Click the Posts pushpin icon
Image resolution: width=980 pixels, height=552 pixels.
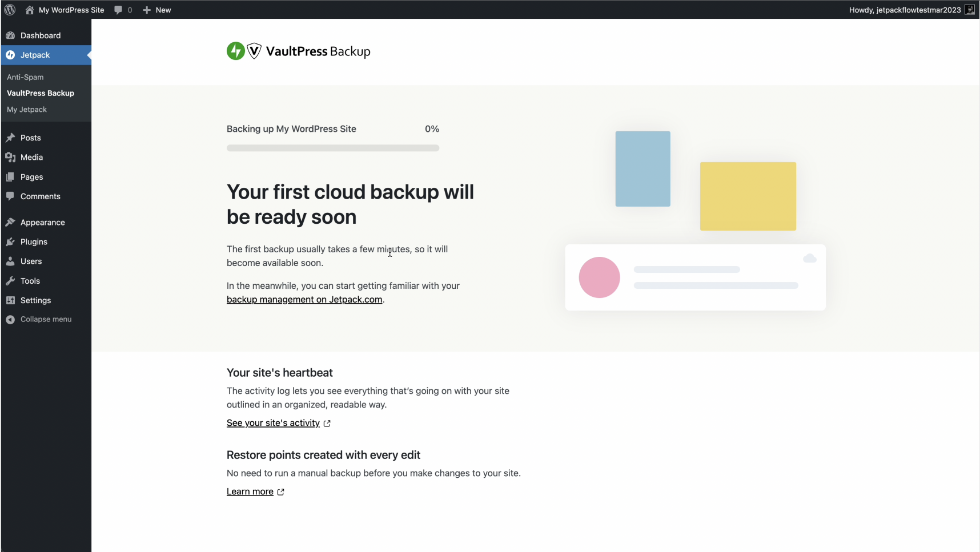tap(10, 138)
